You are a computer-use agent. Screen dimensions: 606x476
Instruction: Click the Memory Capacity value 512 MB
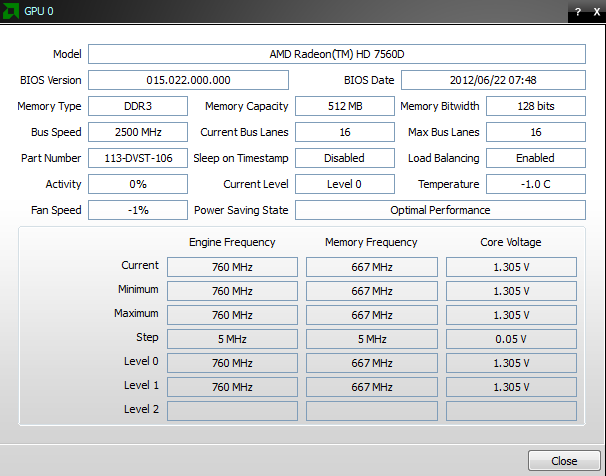coord(345,106)
